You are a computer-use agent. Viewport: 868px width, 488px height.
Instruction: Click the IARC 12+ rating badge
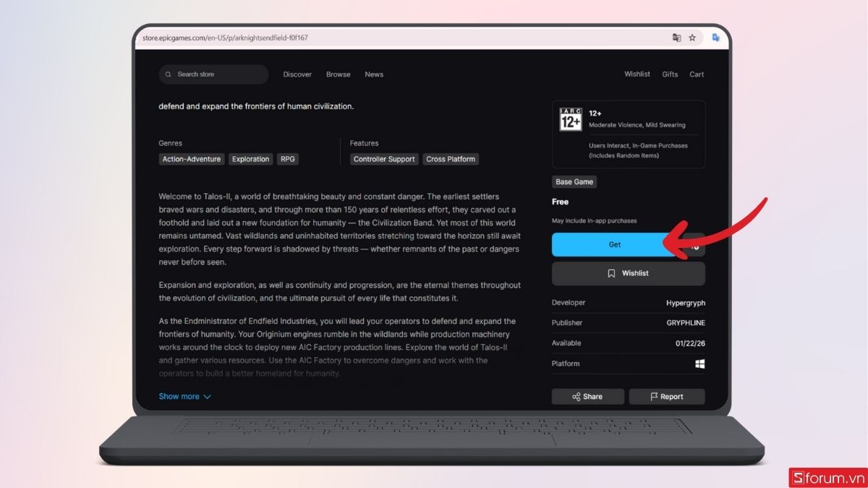click(x=571, y=119)
